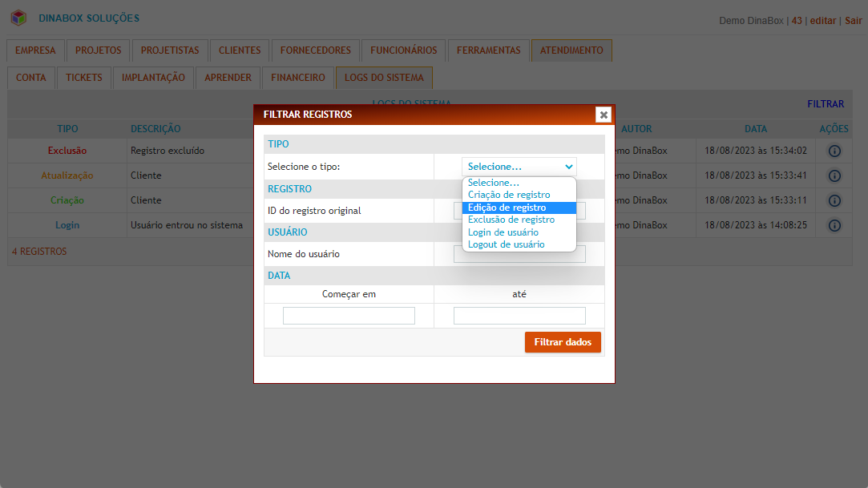Click info icon for the Exclusão log row

[834, 151]
